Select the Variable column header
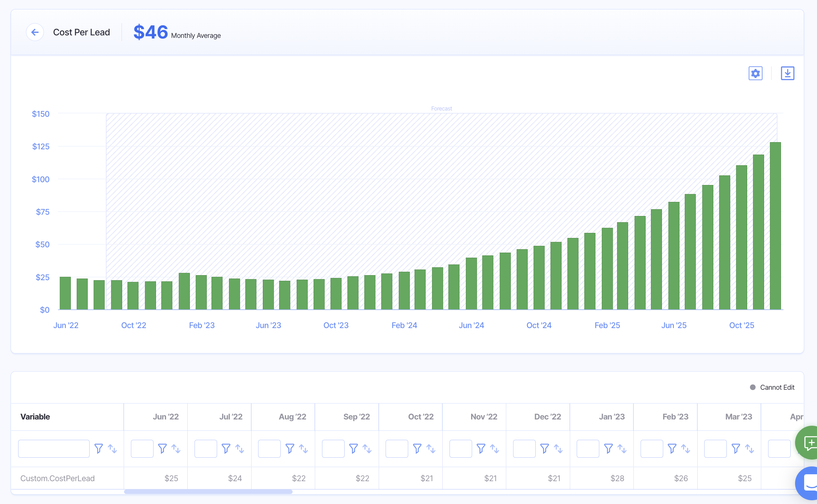Screen dimensions: 817x504 [35, 417]
